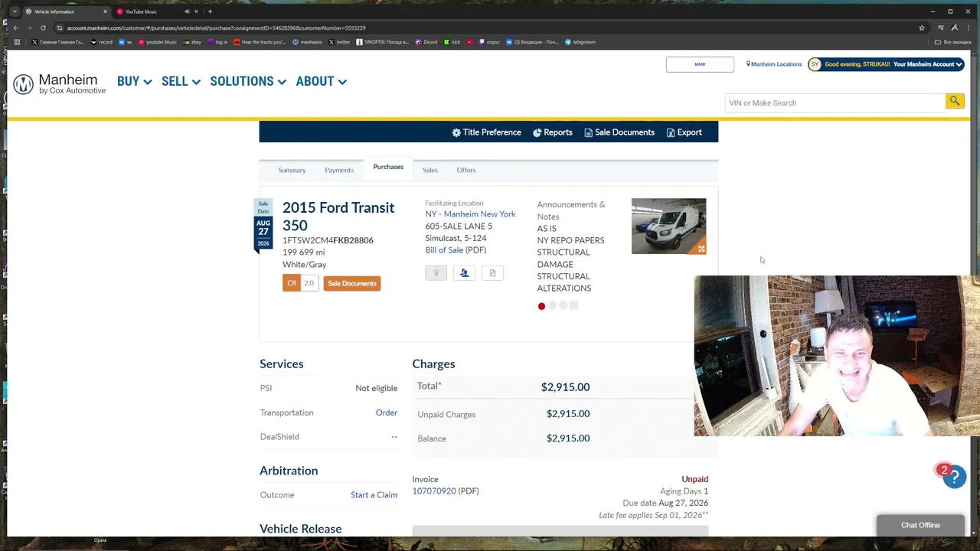Expand the SOLUTIONS dropdown menu

click(x=248, y=81)
